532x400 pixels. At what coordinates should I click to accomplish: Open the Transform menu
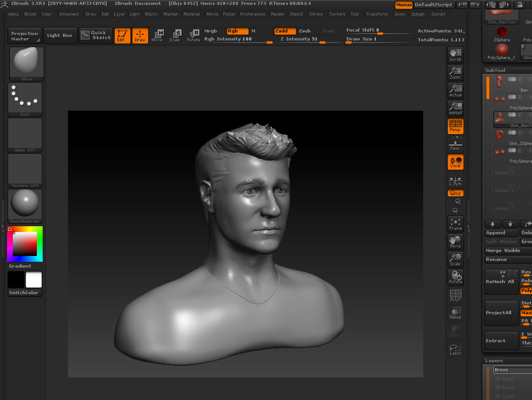pyautogui.click(x=377, y=14)
